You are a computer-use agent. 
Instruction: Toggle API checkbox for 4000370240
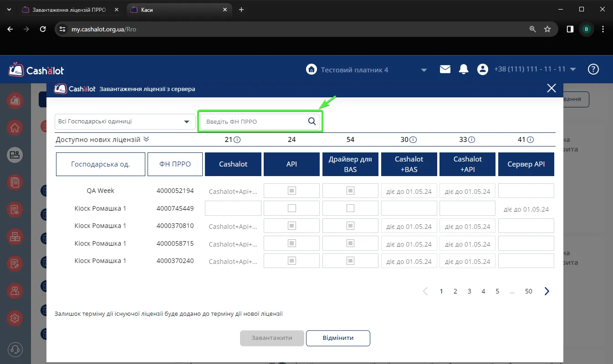click(x=291, y=261)
